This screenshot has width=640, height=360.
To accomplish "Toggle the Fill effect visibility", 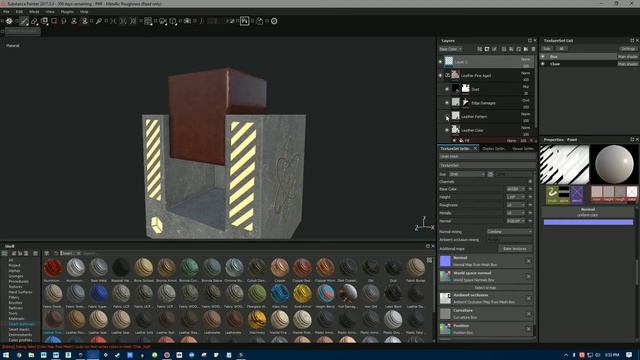I will pyautogui.click(x=454, y=140).
